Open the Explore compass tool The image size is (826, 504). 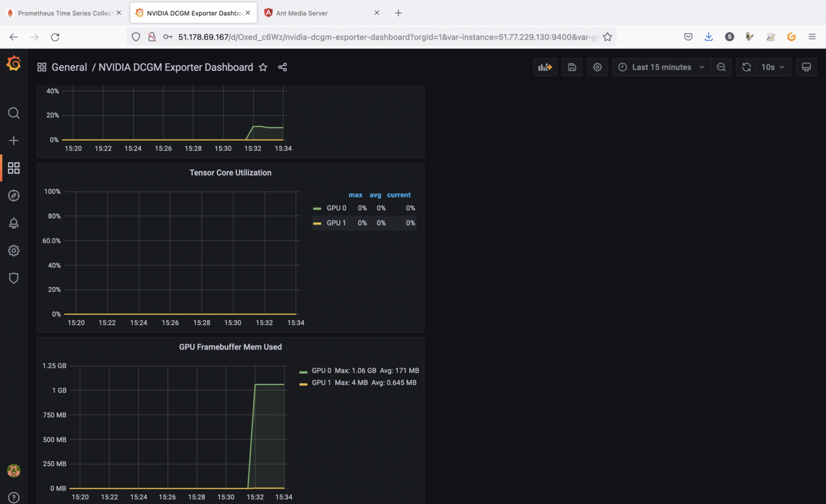pyautogui.click(x=14, y=195)
